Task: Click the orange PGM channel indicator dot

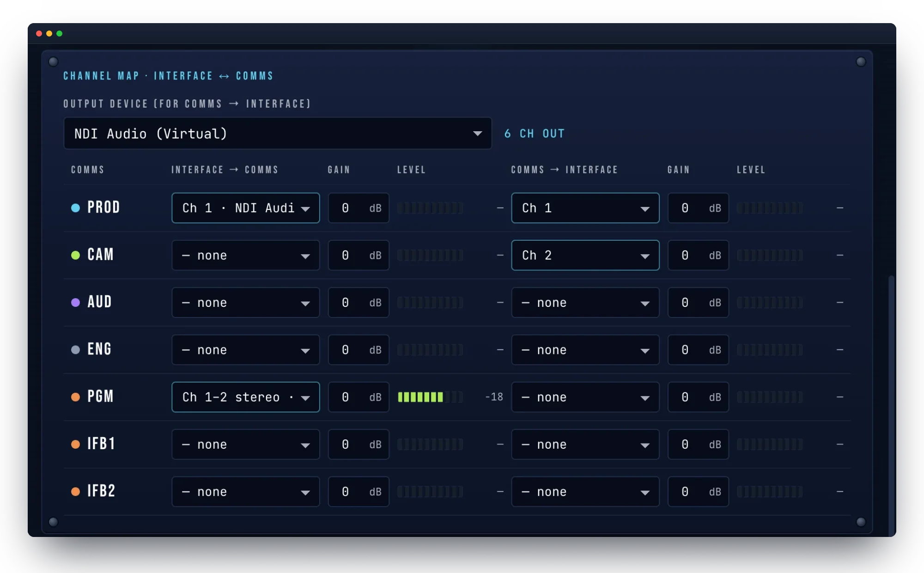Action: pos(75,397)
